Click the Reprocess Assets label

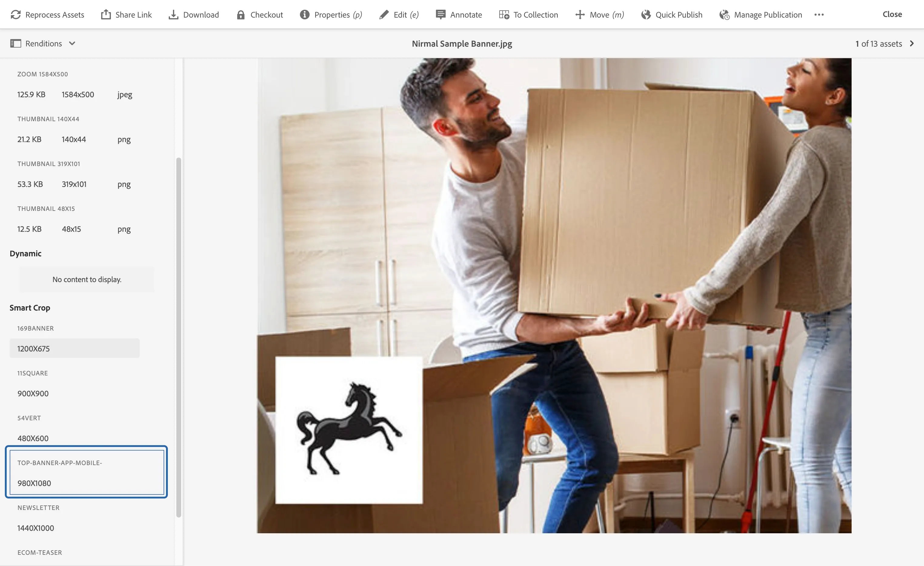point(55,15)
